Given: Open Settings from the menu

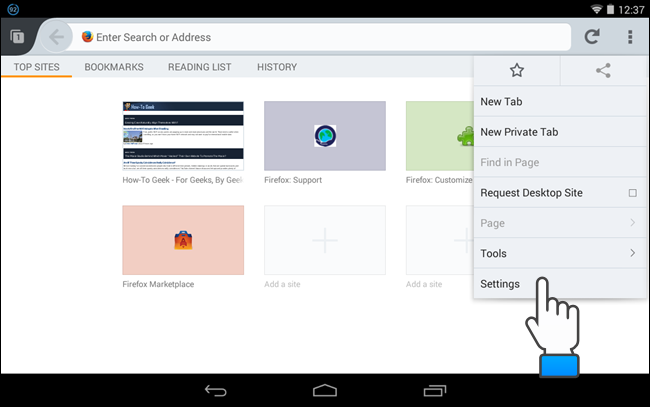Looking at the screenshot, I should point(560,283).
